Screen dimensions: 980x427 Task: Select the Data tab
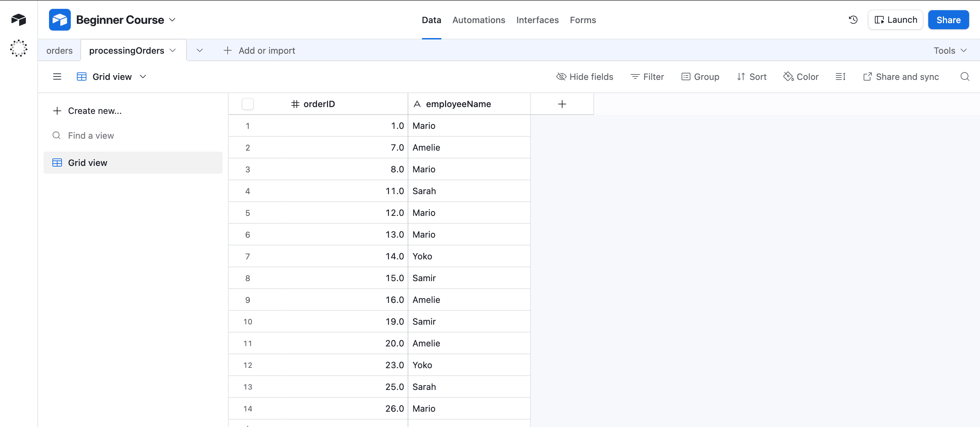point(431,20)
